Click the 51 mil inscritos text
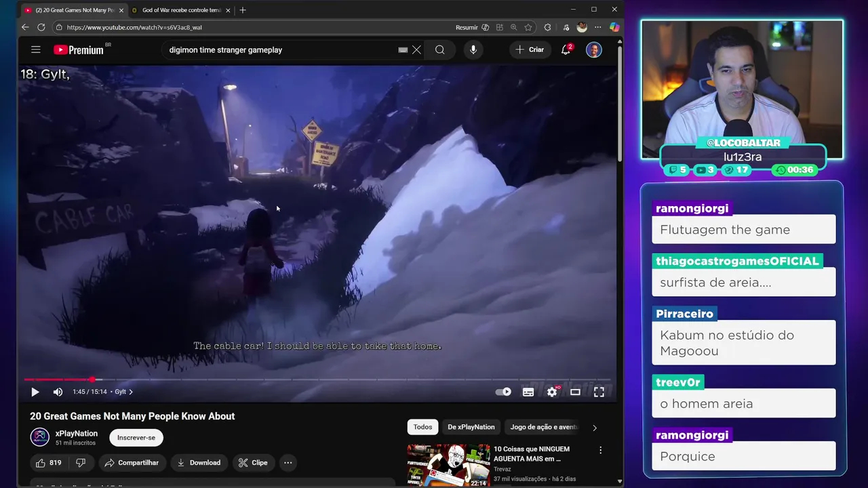868x488 pixels. coord(75,443)
